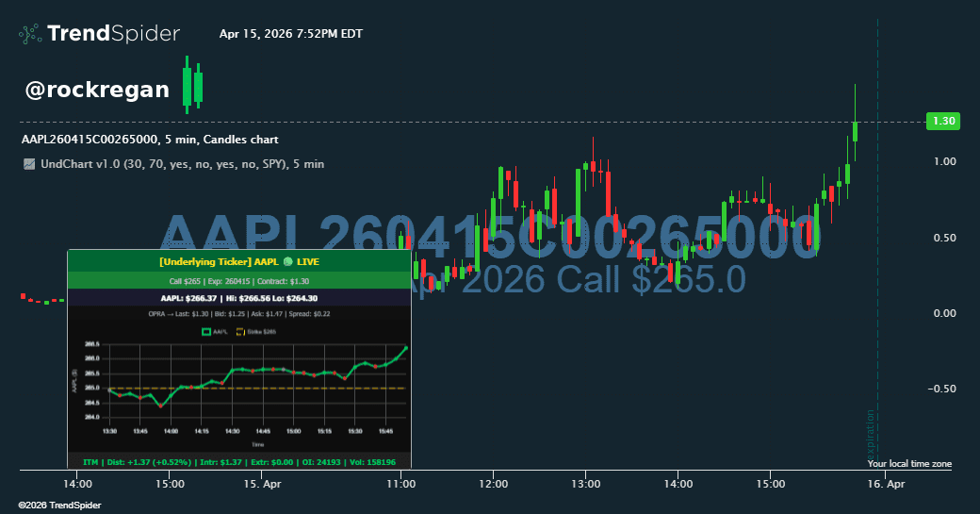This screenshot has height=514, width=980.
Task: Click the 14:45 label in mini chart
Action: coord(263,431)
